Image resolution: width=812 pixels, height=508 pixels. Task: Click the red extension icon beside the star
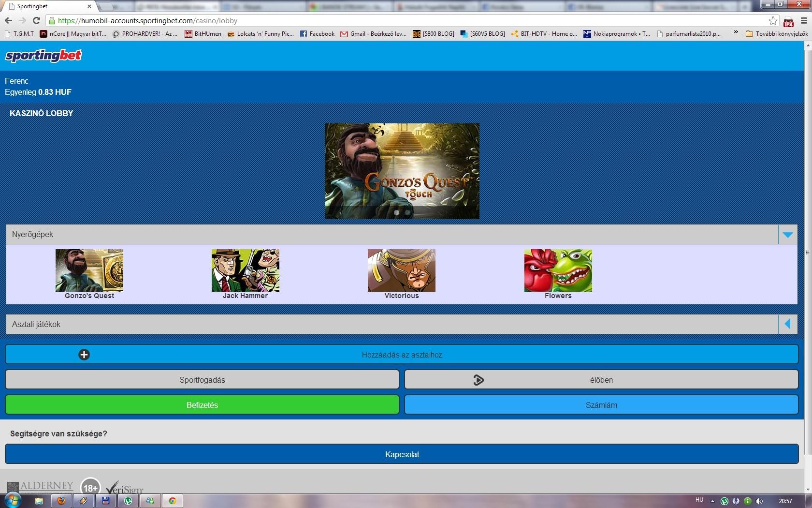pos(788,21)
